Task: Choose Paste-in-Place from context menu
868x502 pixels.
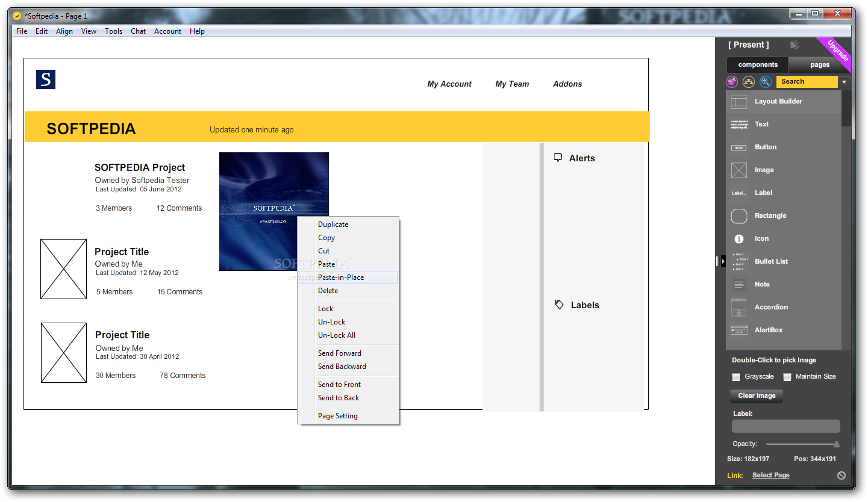Action: [x=348, y=277]
